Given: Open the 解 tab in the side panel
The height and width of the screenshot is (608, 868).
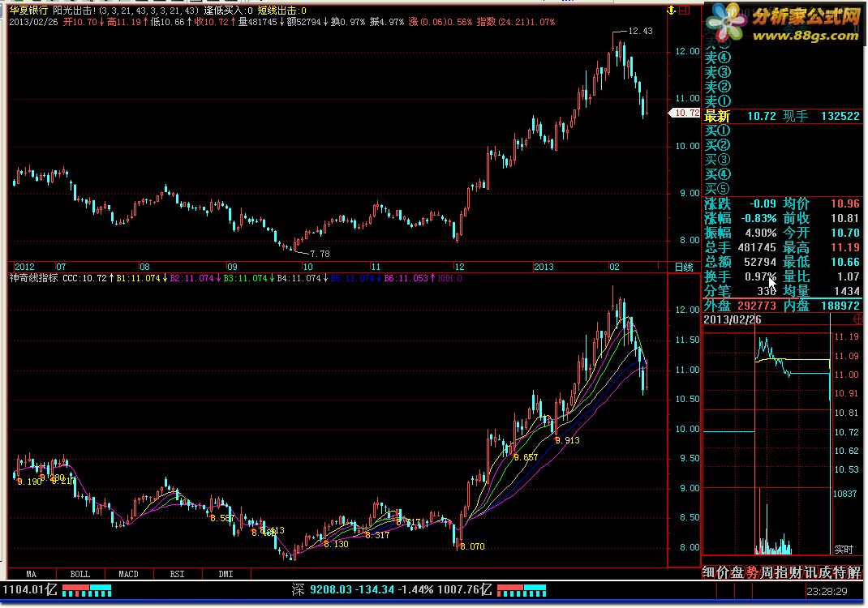Looking at the screenshot, I should click(x=855, y=572).
